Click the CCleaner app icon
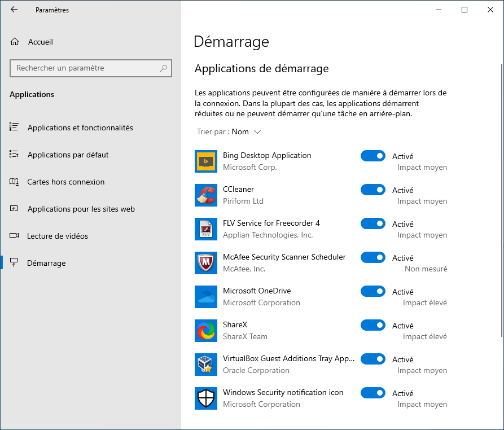The width and height of the screenshot is (504, 430). click(x=205, y=195)
